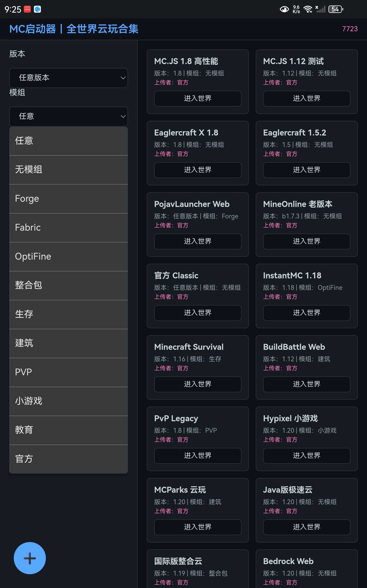This screenshot has height=588, width=367.
Task: Tap the red Huawei notification icon
Action: pyautogui.click(x=27, y=9)
